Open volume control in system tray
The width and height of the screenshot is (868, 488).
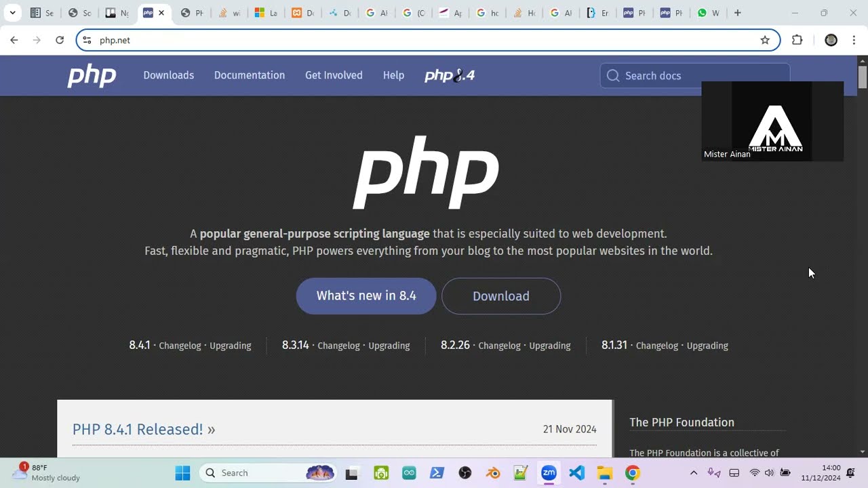pyautogui.click(x=769, y=473)
